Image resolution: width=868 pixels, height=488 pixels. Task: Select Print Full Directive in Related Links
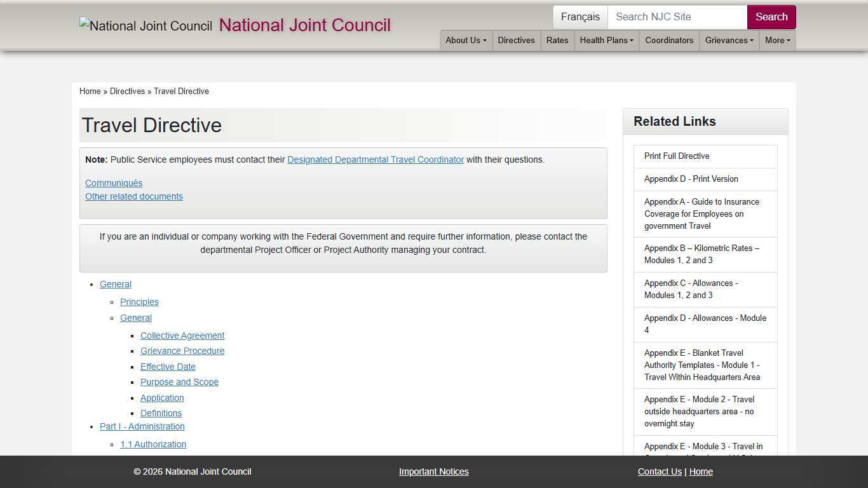click(x=677, y=156)
